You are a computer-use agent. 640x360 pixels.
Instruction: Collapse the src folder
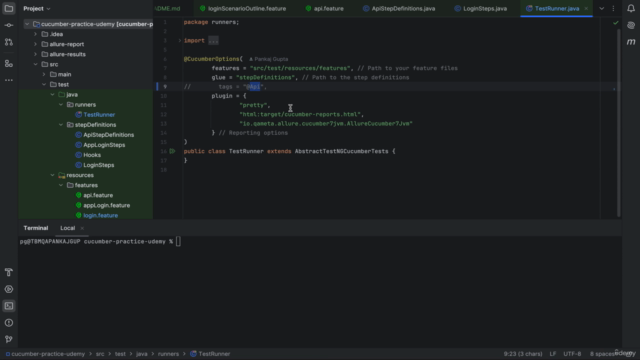[x=36, y=64]
